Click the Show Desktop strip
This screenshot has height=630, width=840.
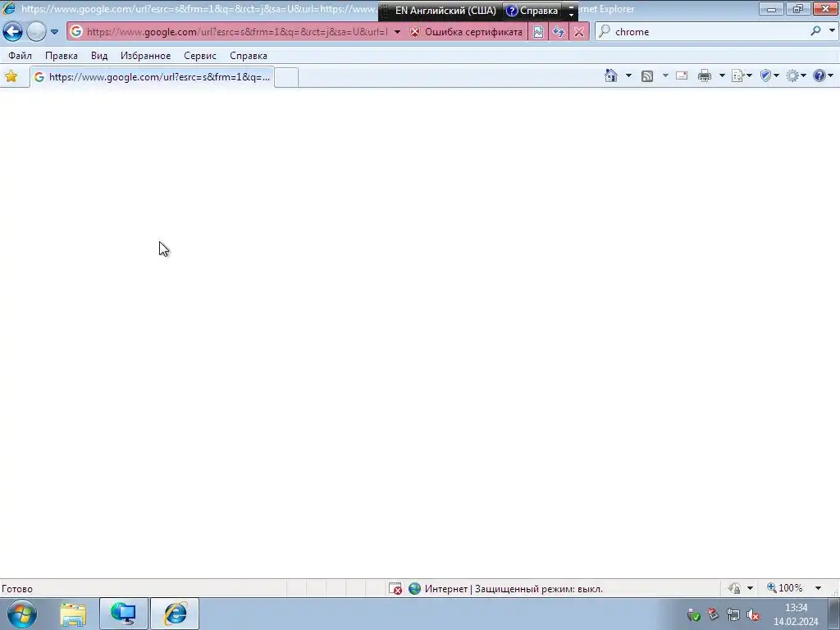834,614
